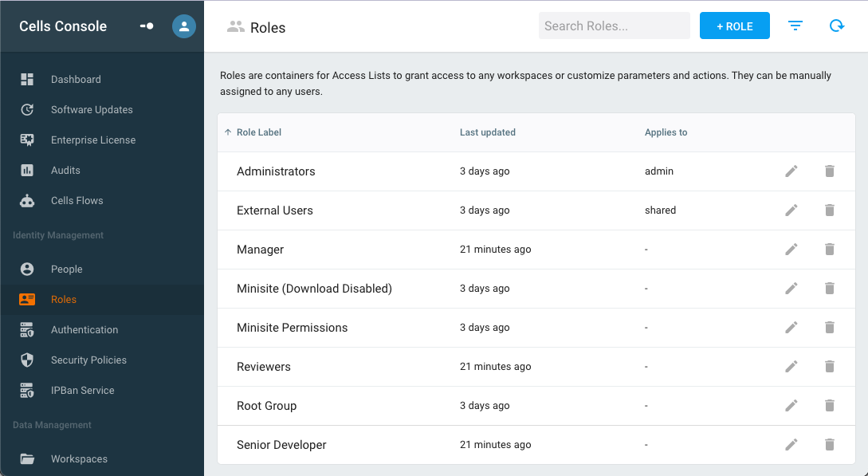
Task: Delete the Minisite (Download Disabled) role
Action: 829,289
